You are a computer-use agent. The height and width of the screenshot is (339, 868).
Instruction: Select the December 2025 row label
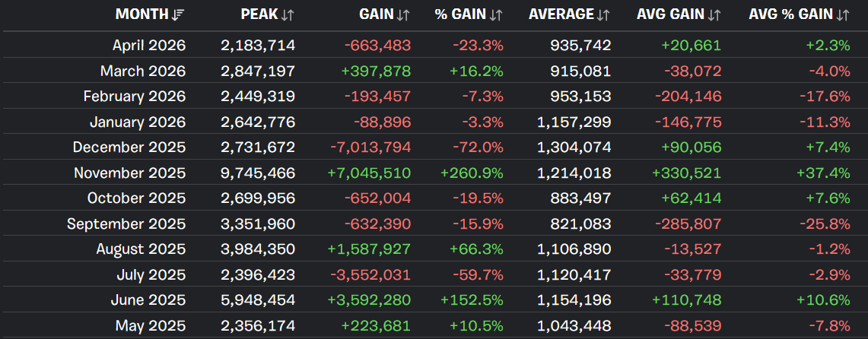[x=129, y=147]
